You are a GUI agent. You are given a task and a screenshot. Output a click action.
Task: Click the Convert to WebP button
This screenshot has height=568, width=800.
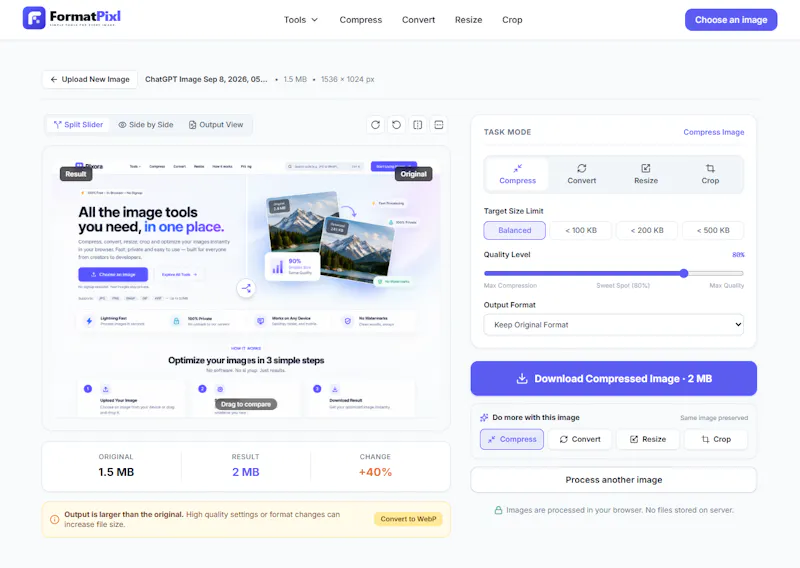pos(408,519)
